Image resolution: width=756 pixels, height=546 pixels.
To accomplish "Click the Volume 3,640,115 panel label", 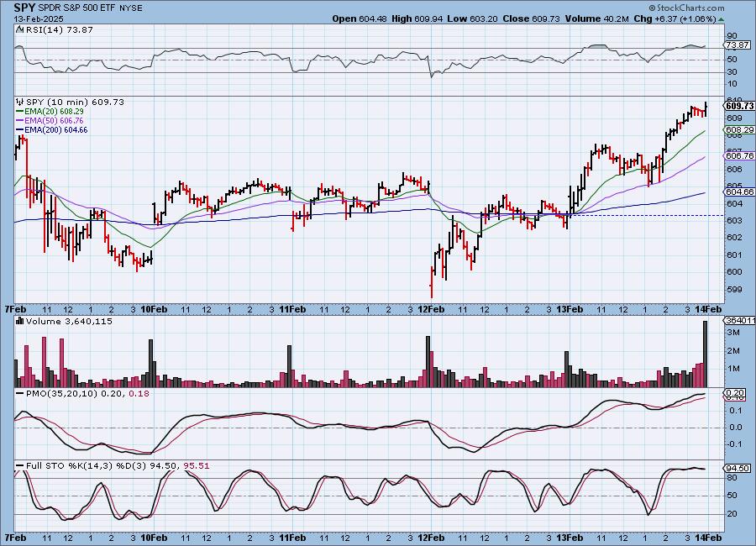I will [69, 321].
